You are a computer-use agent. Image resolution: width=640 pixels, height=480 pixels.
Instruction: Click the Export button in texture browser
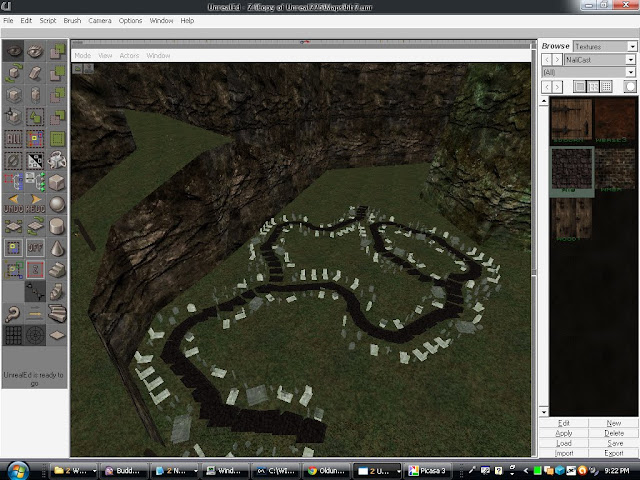pos(613,453)
